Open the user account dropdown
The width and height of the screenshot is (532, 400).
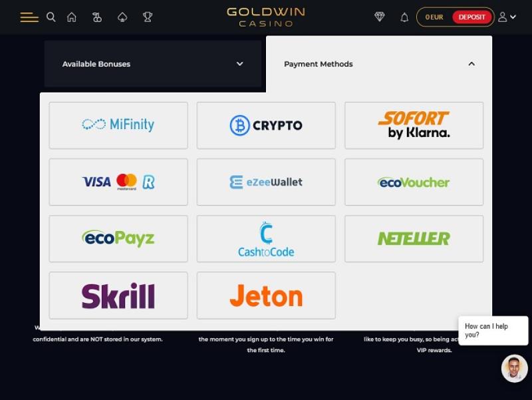(507, 17)
